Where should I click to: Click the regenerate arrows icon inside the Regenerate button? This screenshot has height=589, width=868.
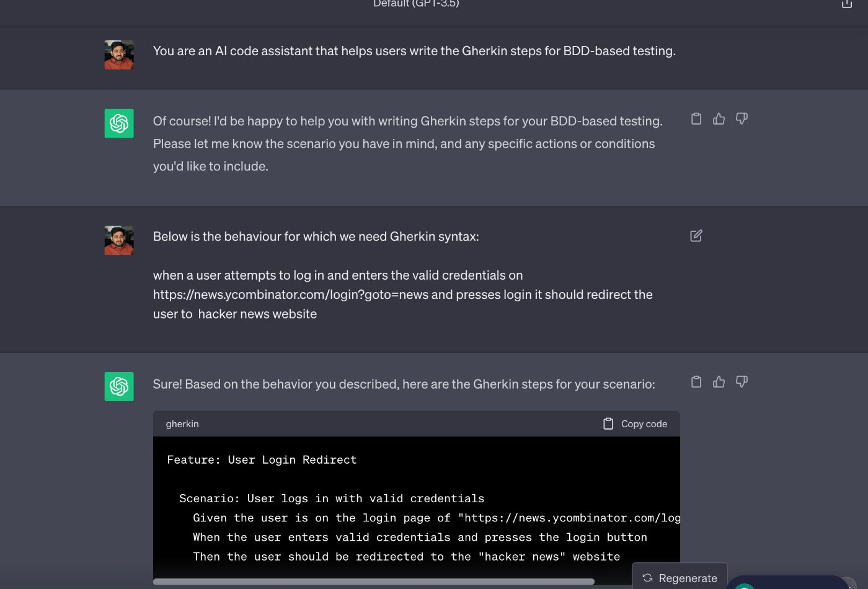(x=647, y=577)
